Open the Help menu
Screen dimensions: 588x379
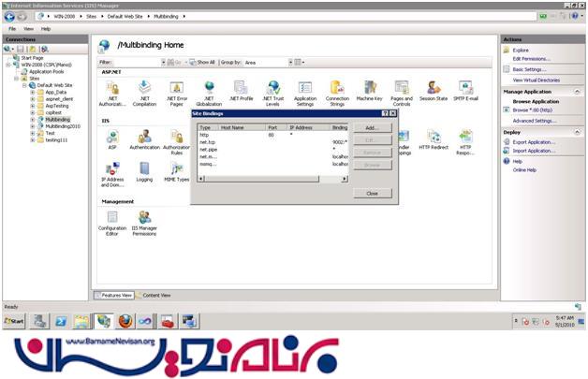[46, 29]
